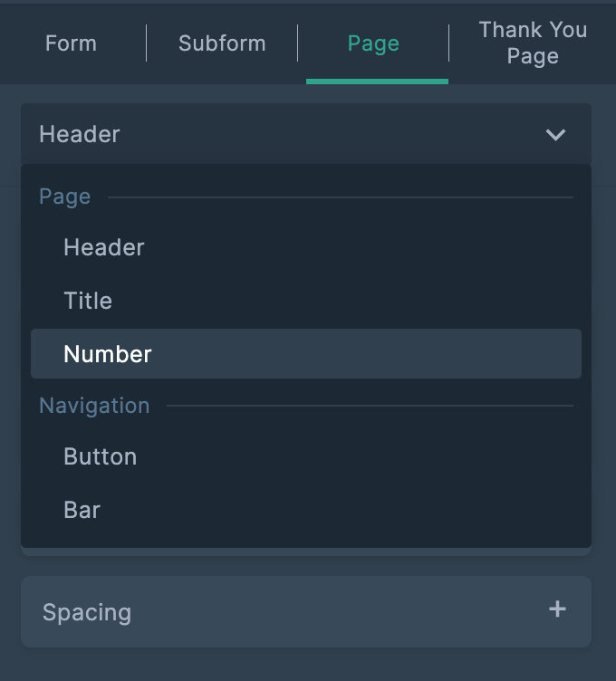Choose Header from the dropdown list
Screen dimensions: 616x681
tap(104, 247)
